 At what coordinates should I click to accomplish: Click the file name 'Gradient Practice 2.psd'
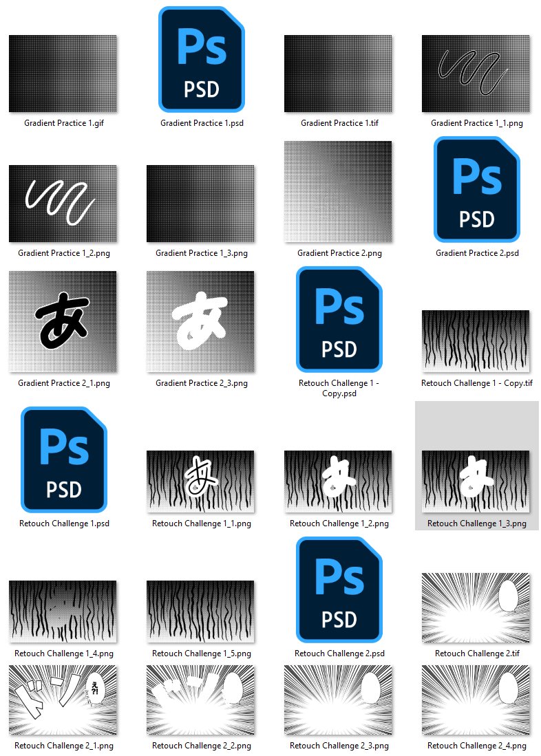click(x=477, y=253)
